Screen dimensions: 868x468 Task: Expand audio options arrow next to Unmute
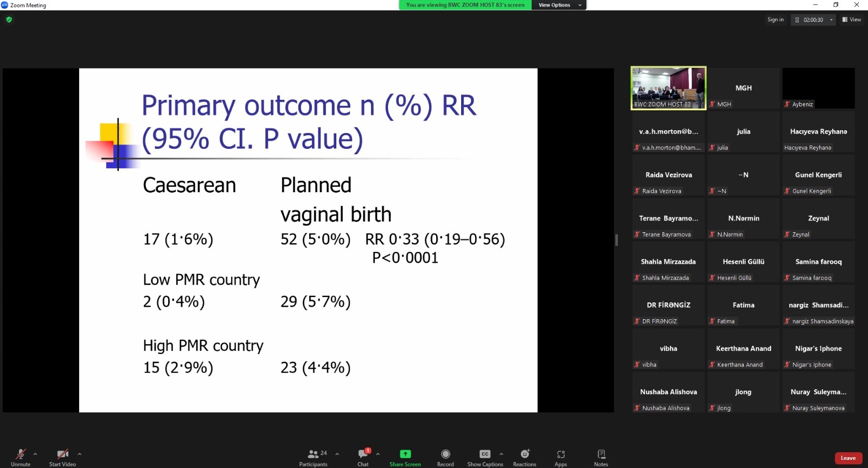click(x=35, y=454)
